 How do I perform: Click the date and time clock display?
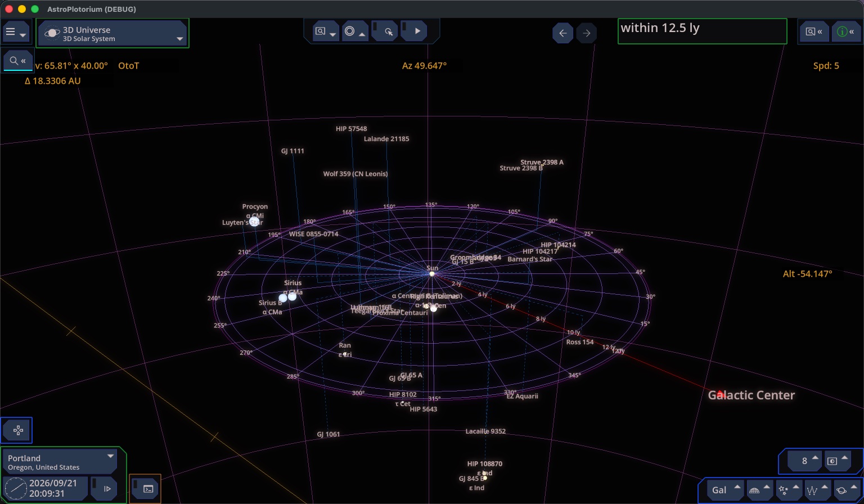click(x=46, y=488)
